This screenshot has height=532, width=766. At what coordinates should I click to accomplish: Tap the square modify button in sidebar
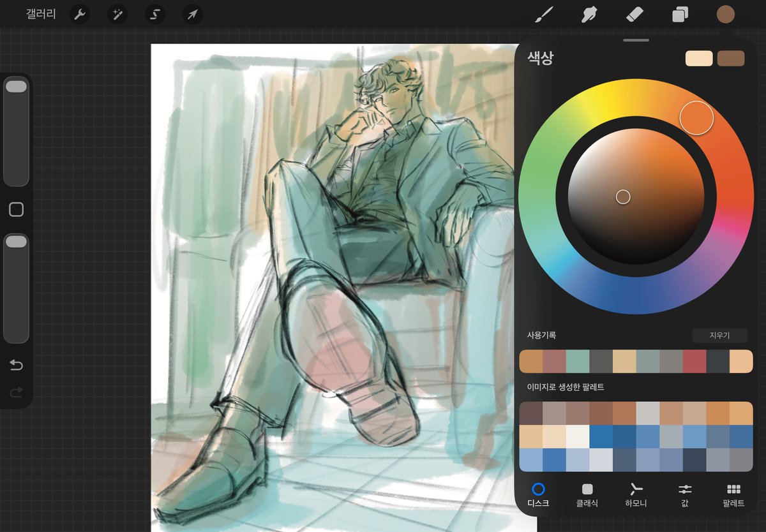(x=16, y=209)
